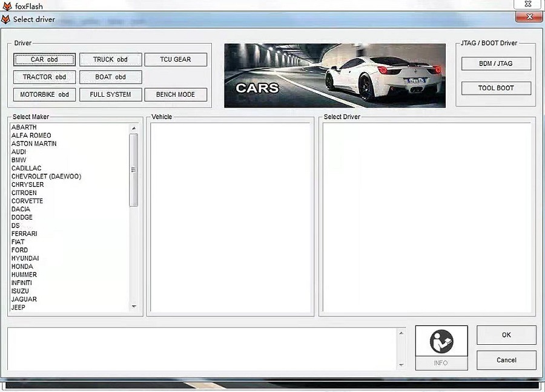Choose the BOAT obd driver

[x=110, y=77]
